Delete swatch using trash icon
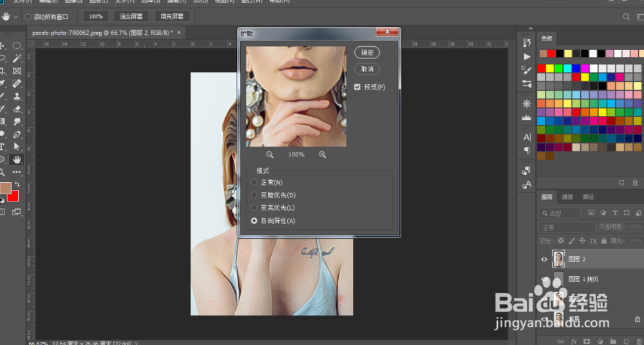Screen dimensions: 644x345 pyautogui.click(x=636, y=183)
